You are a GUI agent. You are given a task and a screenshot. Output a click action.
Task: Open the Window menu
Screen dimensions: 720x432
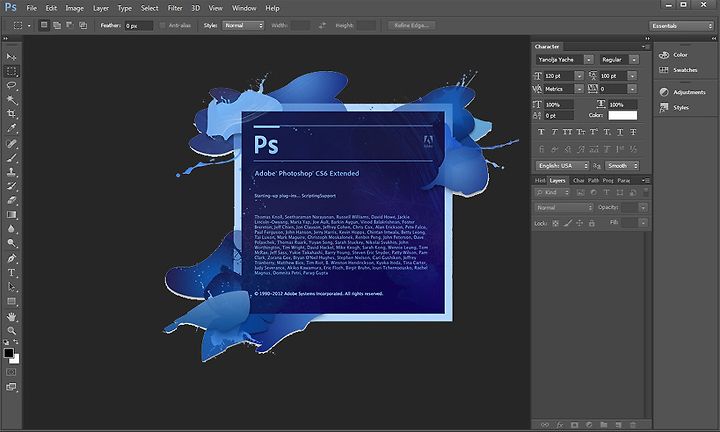point(244,8)
